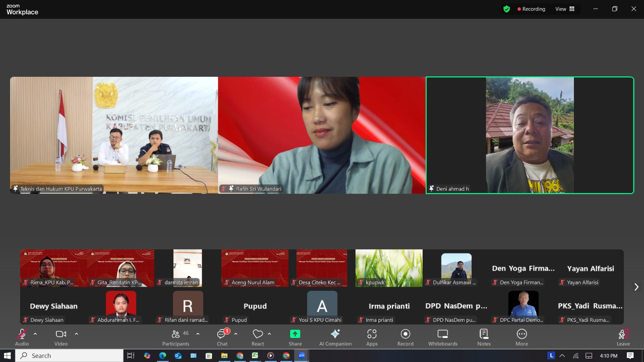This screenshot has height=362, width=644.
Task: Open the Chat panel
Action: click(x=222, y=337)
